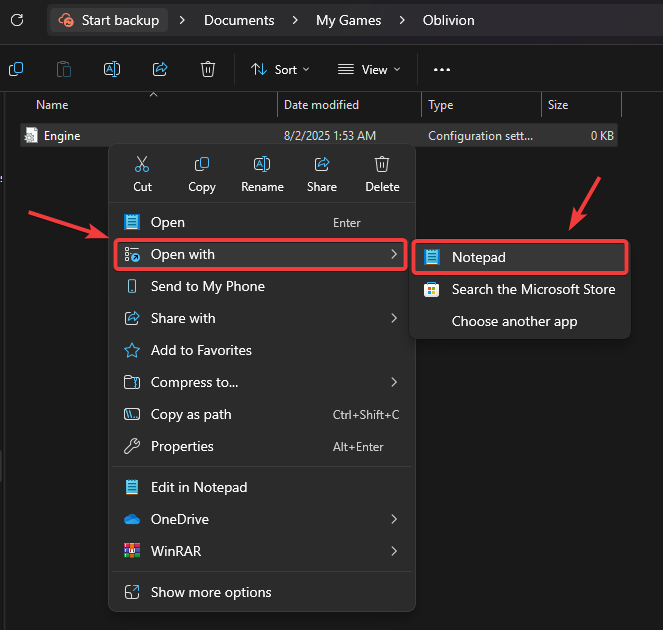Click the Date modified column header
663x630 pixels.
321,105
